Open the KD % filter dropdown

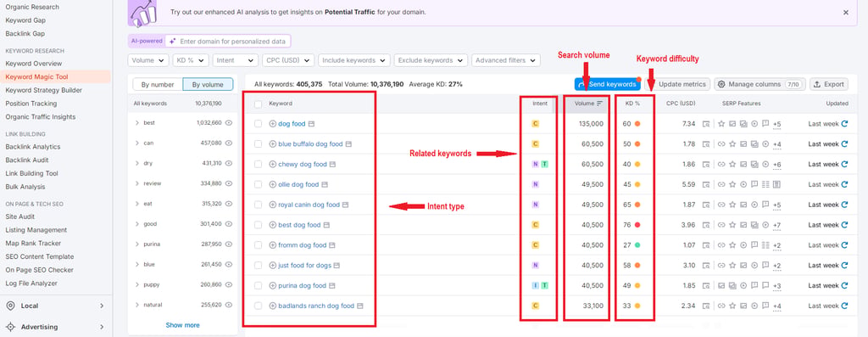click(x=191, y=60)
